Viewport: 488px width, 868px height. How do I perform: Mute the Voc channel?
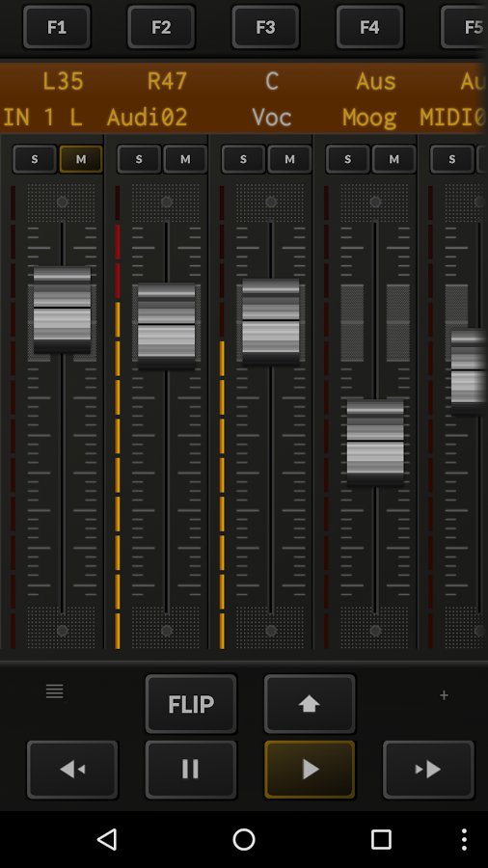pos(289,159)
